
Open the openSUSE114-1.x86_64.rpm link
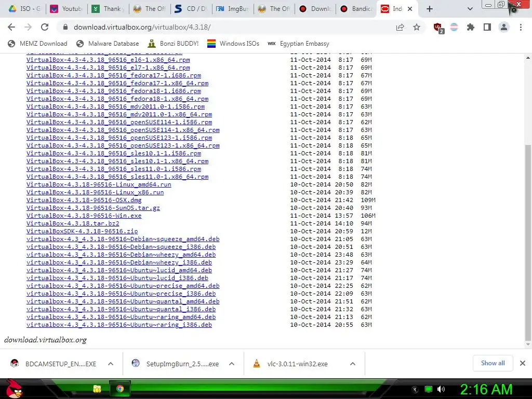coord(123,130)
